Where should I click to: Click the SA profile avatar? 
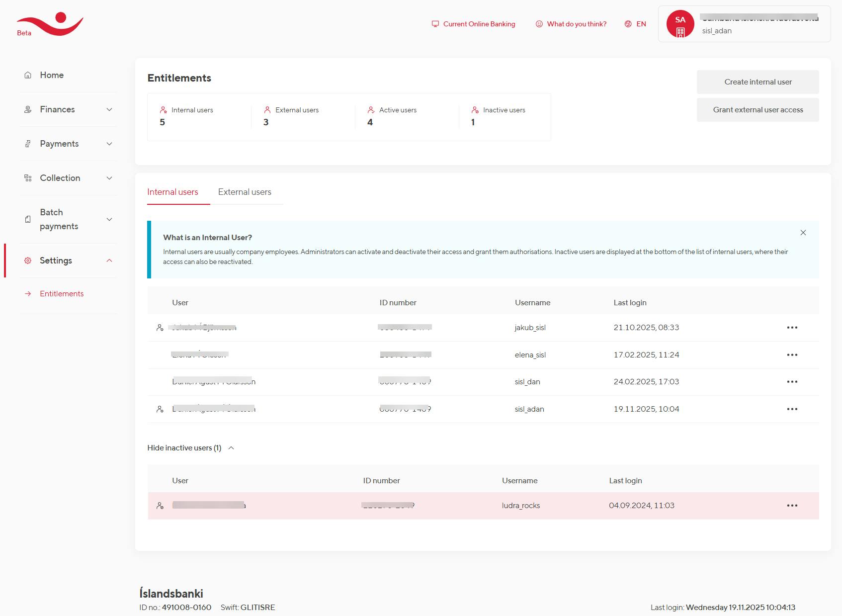680,24
